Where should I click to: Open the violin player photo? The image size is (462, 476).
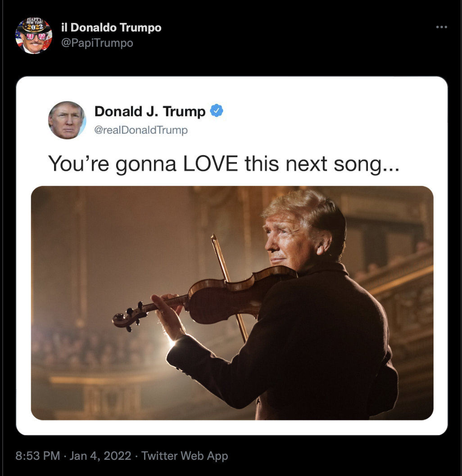[232, 303]
